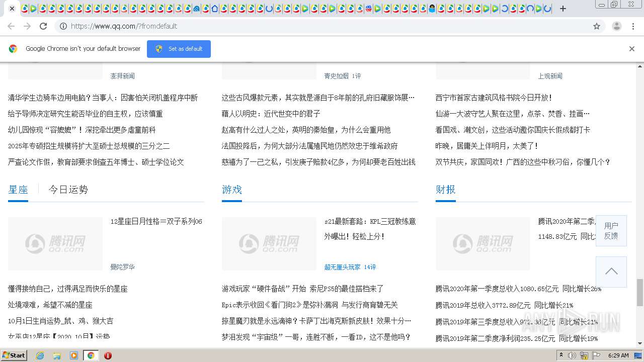
Task: Select Chrome window in taskbar
Action: 91,355
